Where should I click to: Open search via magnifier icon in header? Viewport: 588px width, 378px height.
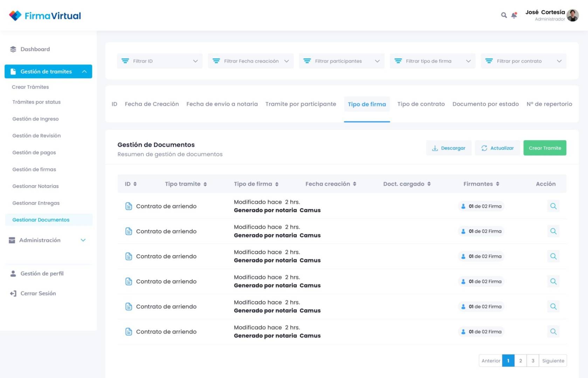[x=504, y=15]
